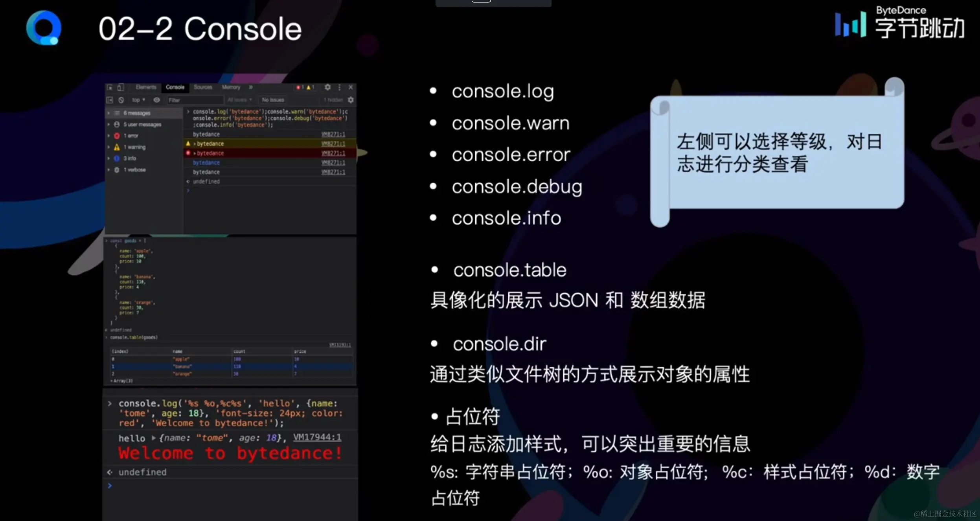Open the VM17944:1 source link
This screenshot has width=980, height=521.
(x=317, y=437)
